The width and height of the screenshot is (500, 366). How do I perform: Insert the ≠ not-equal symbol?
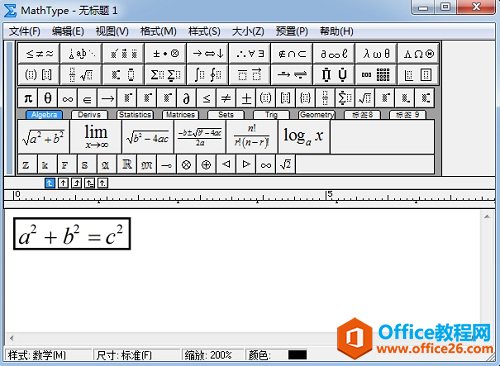(x=226, y=98)
